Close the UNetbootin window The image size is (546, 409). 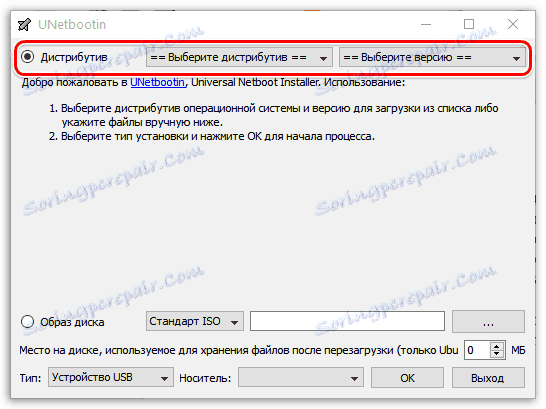513,24
